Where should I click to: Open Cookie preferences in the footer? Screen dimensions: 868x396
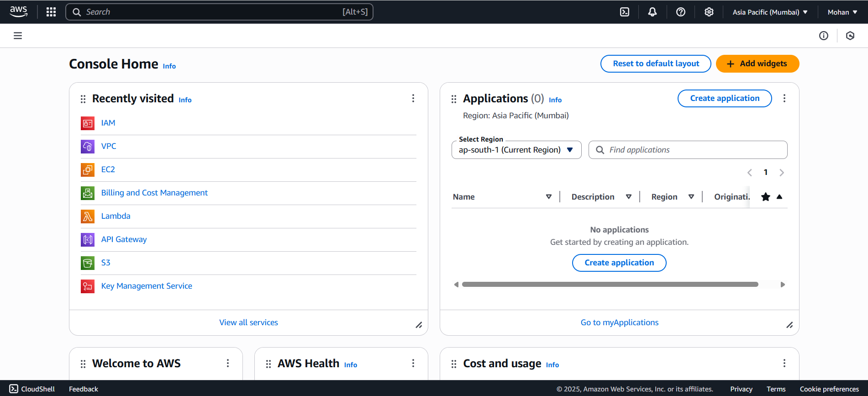point(829,389)
